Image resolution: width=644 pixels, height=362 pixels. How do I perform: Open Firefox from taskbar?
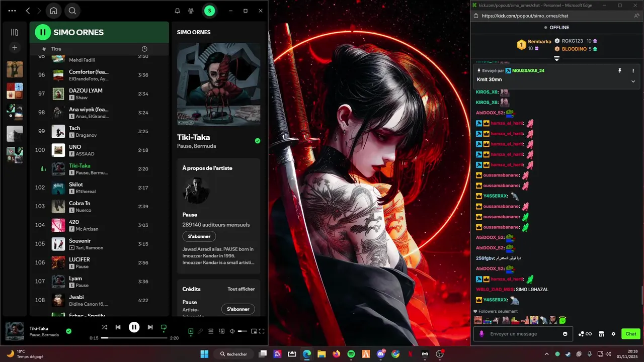(x=336, y=354)
